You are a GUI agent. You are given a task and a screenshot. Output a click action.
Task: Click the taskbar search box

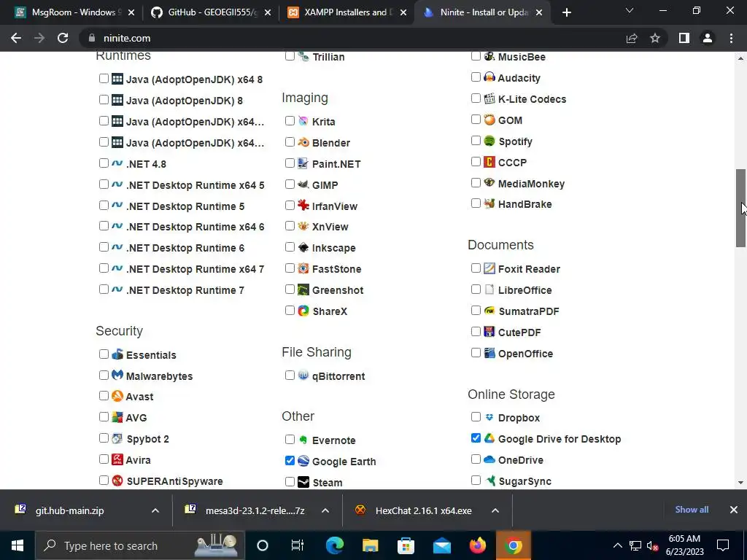point(140,545)
